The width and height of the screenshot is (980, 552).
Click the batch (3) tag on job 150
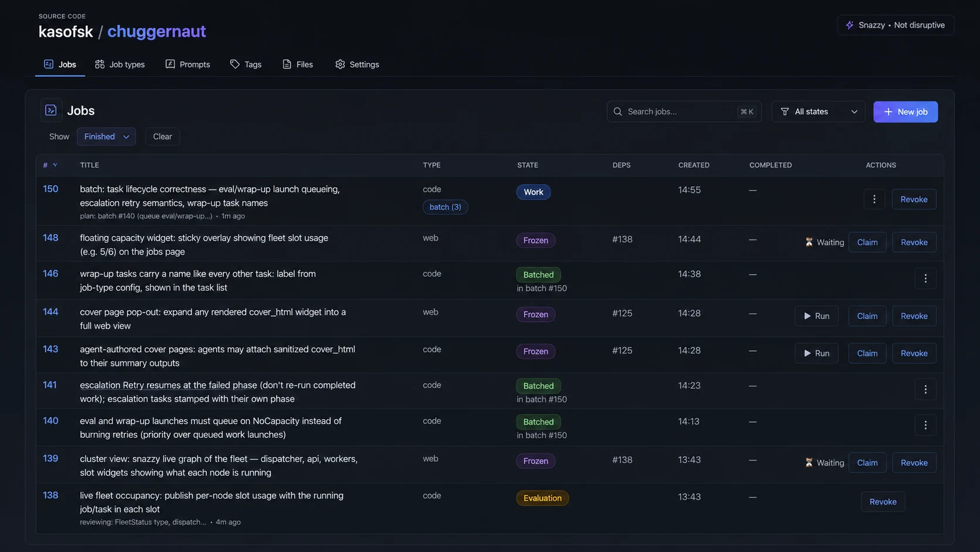point(445,207)
